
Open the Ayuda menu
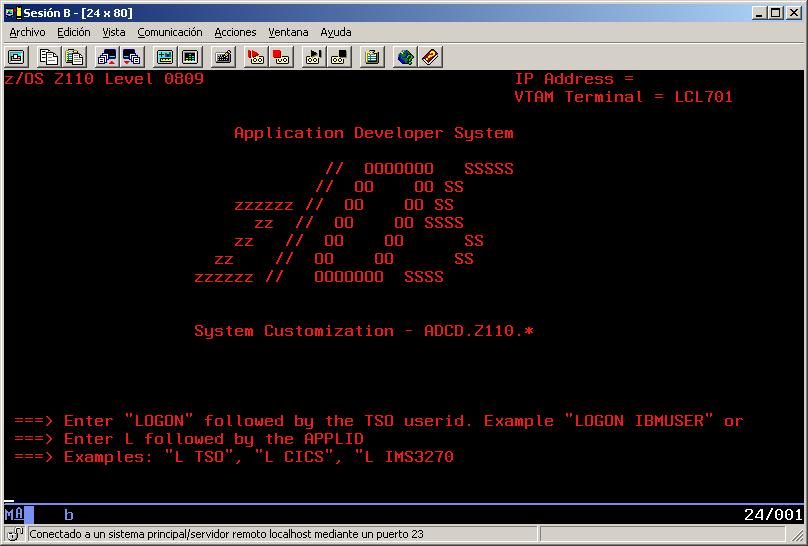point(335,32)
